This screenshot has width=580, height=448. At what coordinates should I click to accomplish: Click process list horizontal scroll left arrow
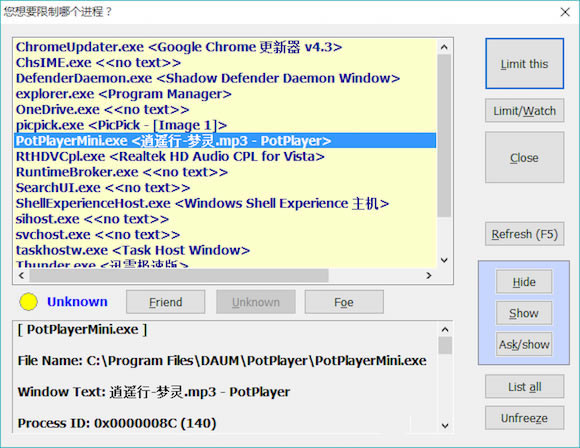[x=21, y=276]
